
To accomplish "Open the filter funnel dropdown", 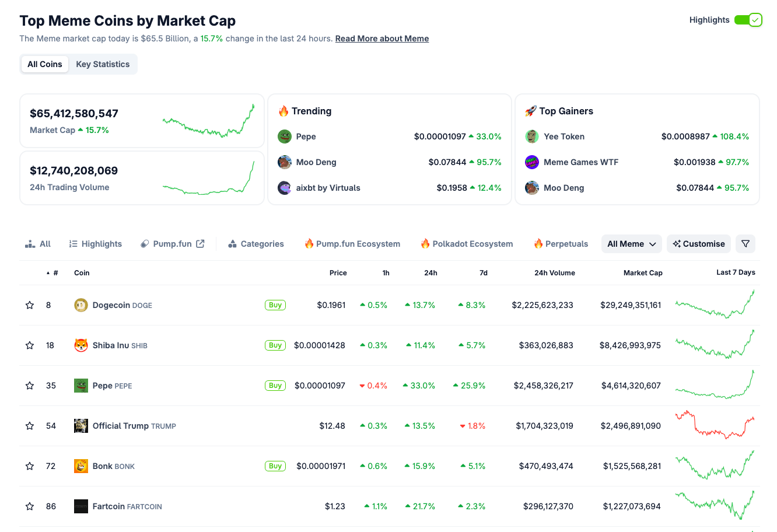I will pyautogui.click(x=745, y=244).
